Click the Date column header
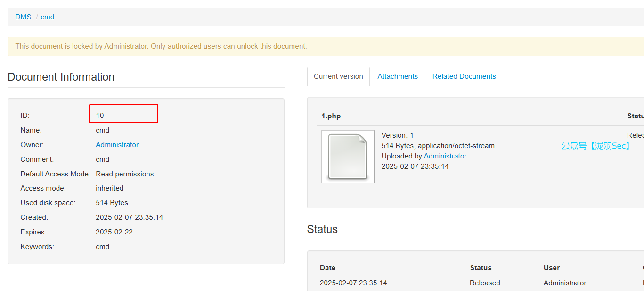644x291 pixels. 327,268
